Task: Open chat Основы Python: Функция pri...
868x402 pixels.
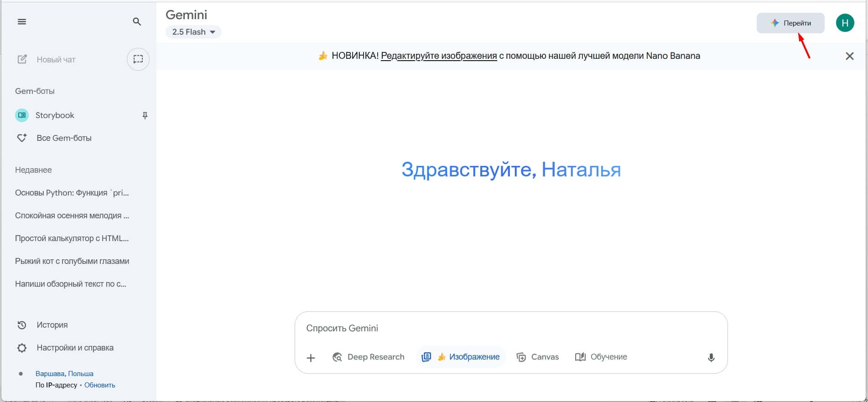Action: 72,193
